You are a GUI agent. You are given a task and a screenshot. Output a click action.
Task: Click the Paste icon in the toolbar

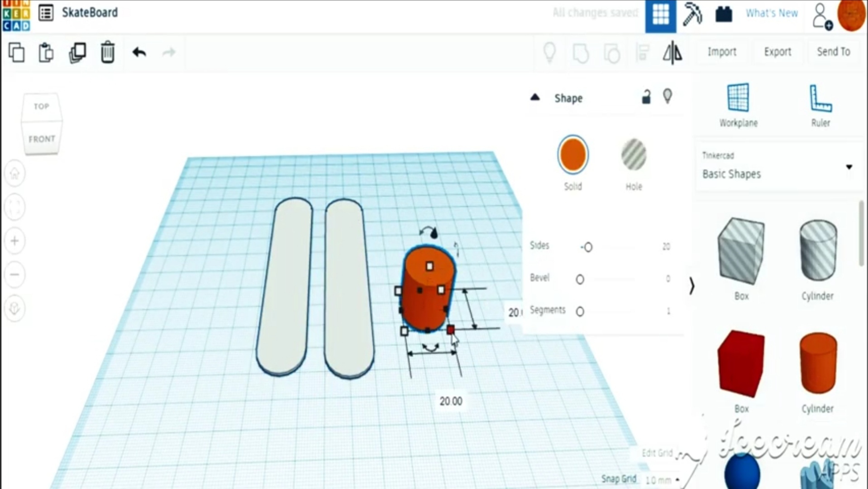point(45,52)
